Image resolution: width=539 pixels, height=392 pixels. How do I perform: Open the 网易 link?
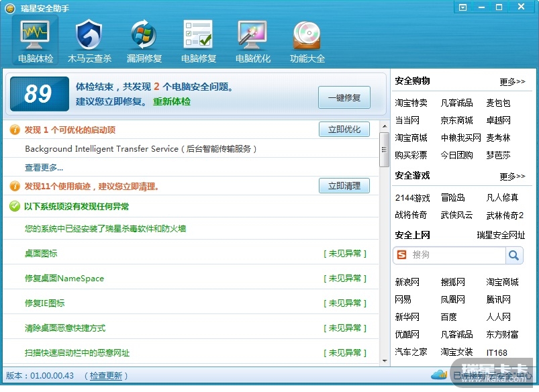coord(403,299)
